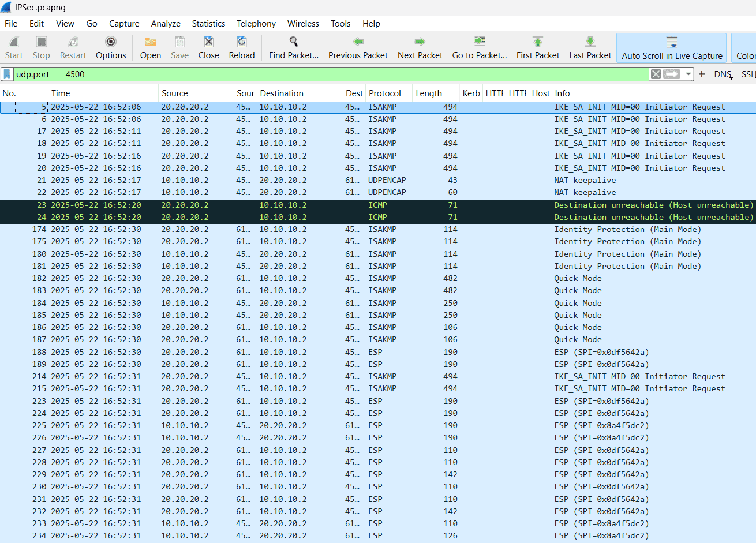Open the Telephony menu

pyautogui.click(x=256, y=24)
